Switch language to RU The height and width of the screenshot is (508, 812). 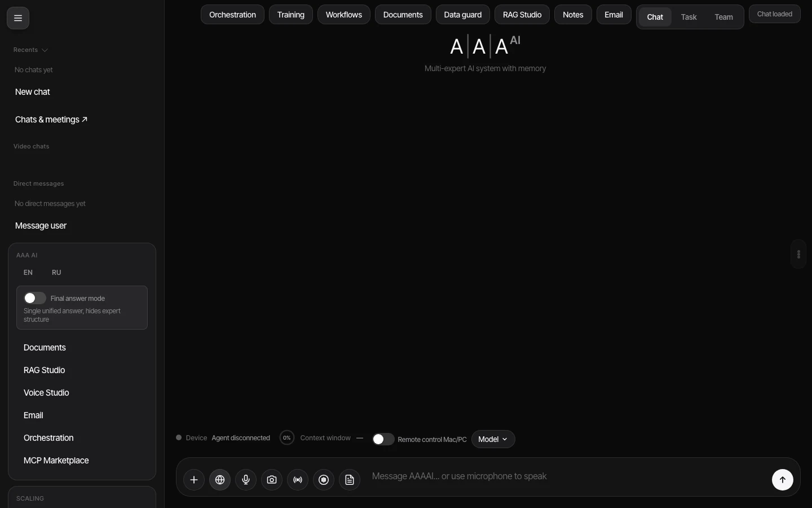(56, 273)
